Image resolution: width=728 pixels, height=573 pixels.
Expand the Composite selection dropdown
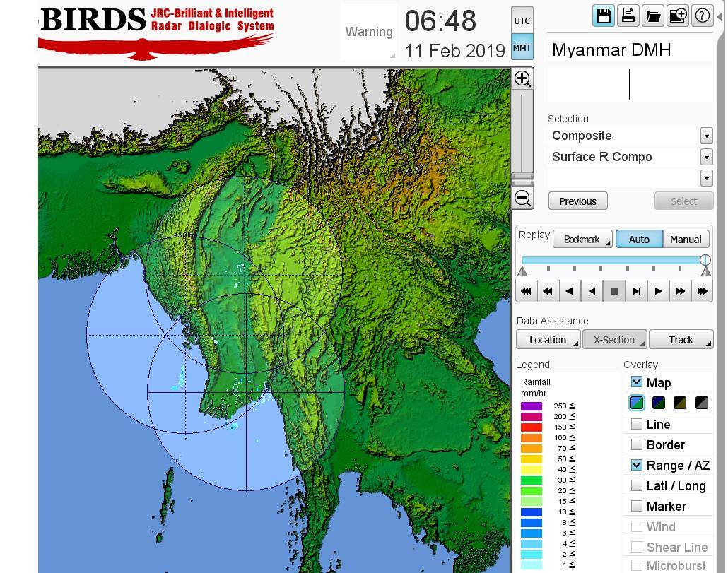tap(706, 136)
